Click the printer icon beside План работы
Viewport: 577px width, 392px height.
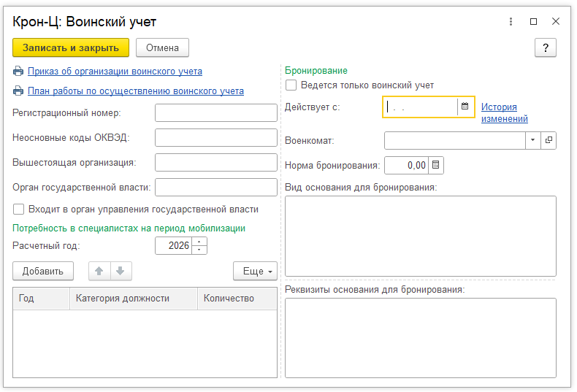pos(18,91)
